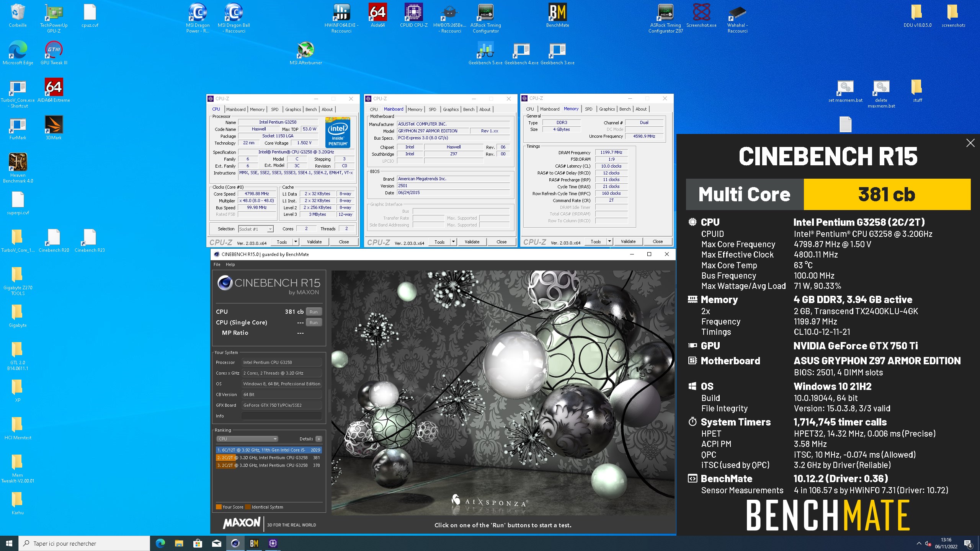Open Gigabyte Z270 TOOLS folder
Screen dimensions: 980x551
(x=18, y=280)
